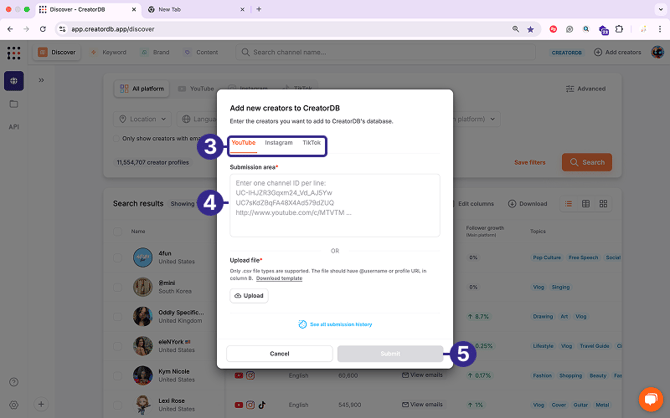Check the box for the Kym Nicole row
The image size is (670, 418).
[x=117, y=376]
